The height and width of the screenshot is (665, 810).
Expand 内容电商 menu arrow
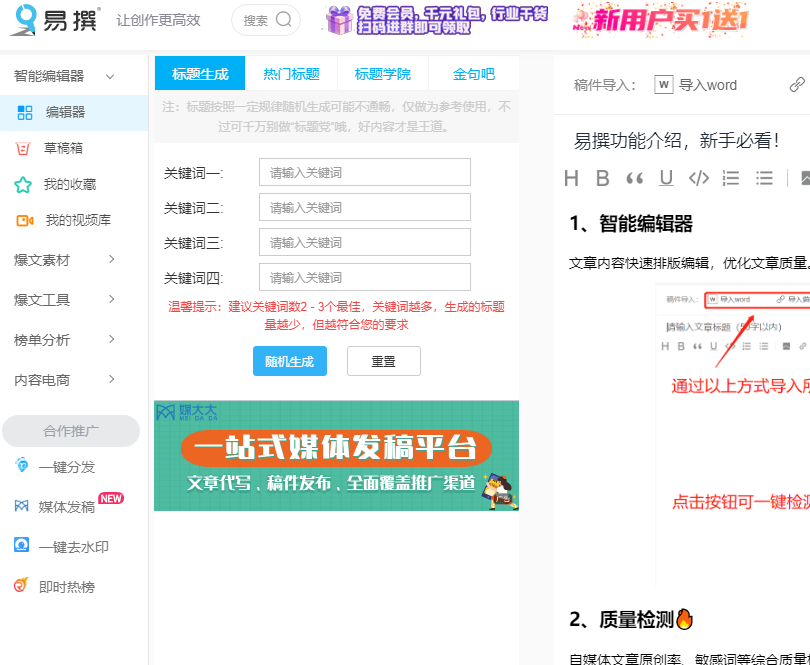[112, 379]
